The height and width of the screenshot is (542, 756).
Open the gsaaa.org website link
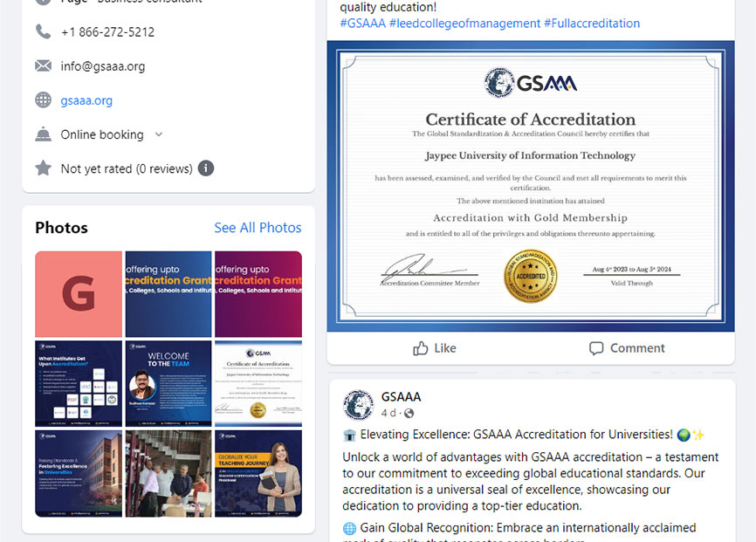(86, 100)
